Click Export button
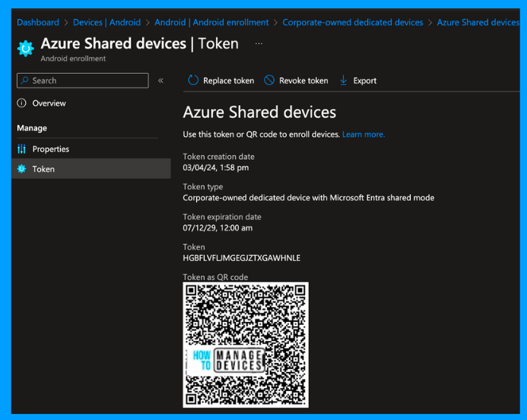Screen dimensions: 527x420 [358, 81]
